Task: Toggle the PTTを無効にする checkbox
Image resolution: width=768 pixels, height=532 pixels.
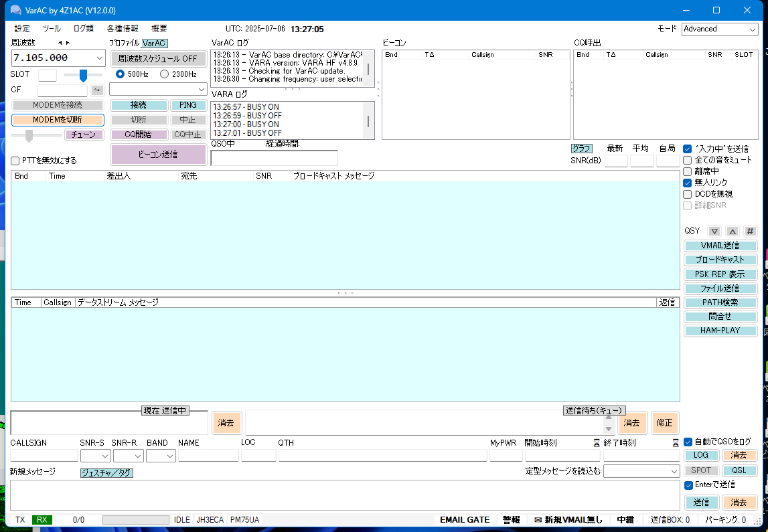Action: point(15,161)
